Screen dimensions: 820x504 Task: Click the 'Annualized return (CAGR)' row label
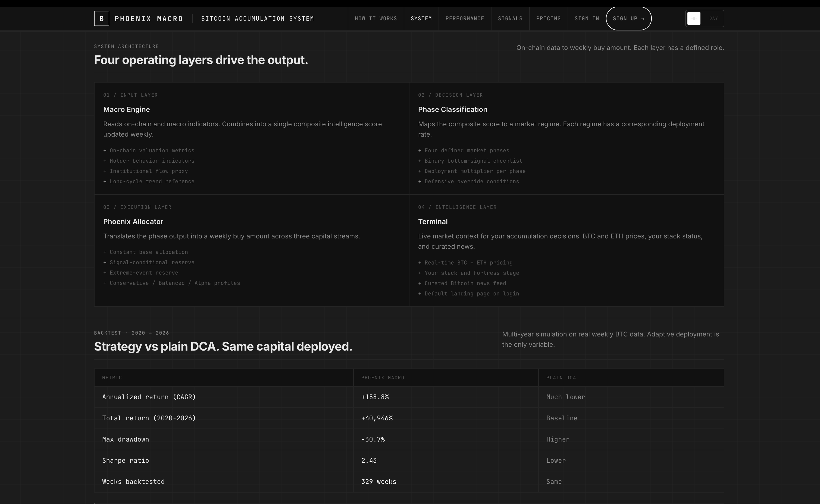[x=149, y=397]
